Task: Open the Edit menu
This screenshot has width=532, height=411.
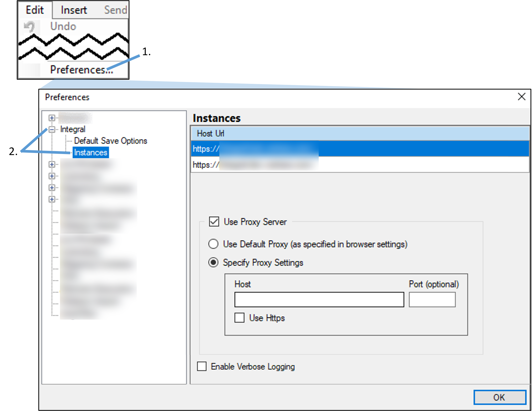Action: point(35,10)
